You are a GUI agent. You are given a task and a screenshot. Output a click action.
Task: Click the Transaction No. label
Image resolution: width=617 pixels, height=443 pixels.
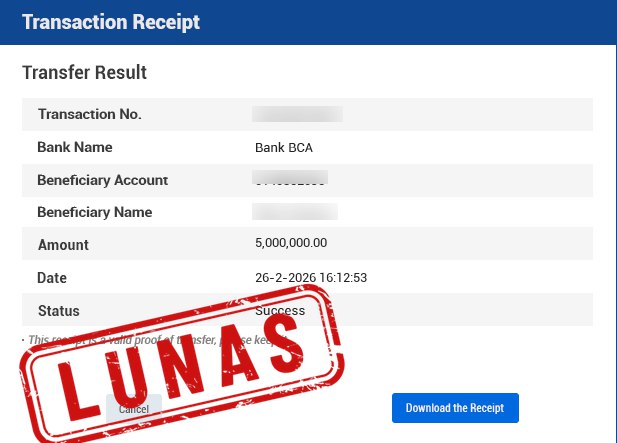(90, 114)
